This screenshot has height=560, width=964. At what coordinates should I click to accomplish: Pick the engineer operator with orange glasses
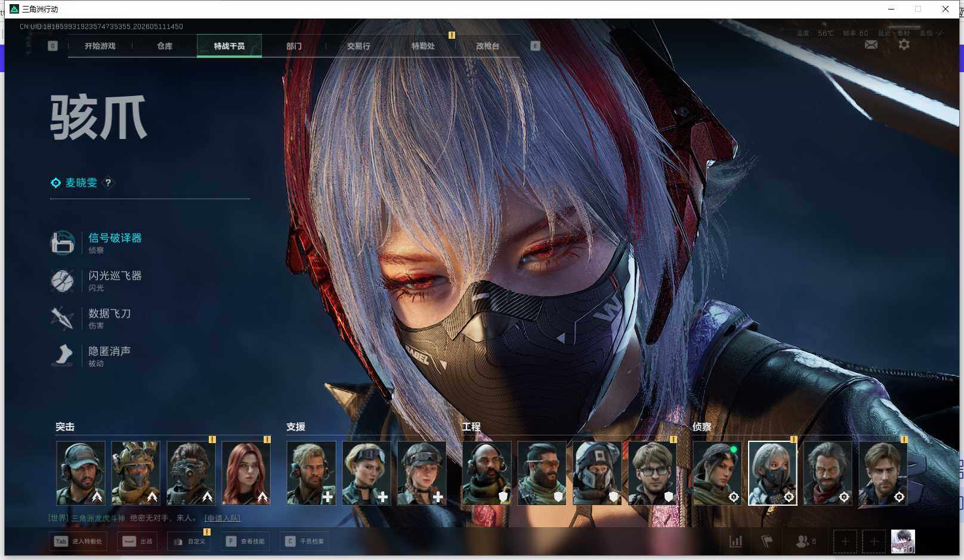click(x=542, y=473)
